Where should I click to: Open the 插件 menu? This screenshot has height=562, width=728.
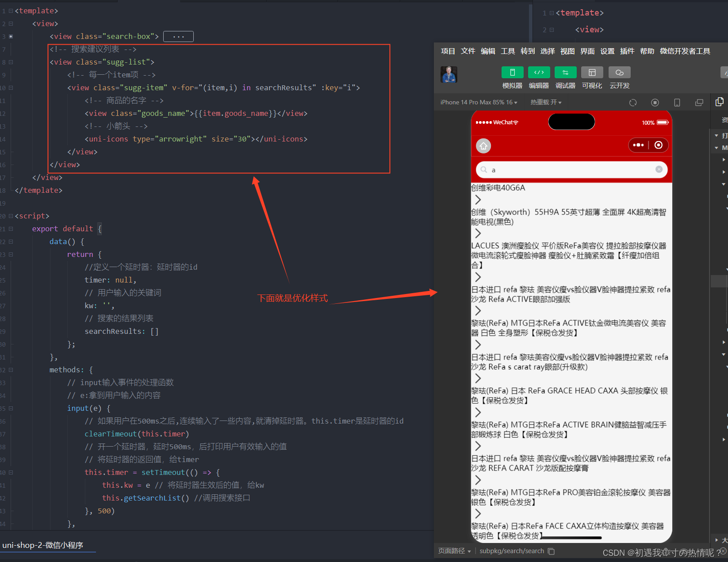(627, 51)
